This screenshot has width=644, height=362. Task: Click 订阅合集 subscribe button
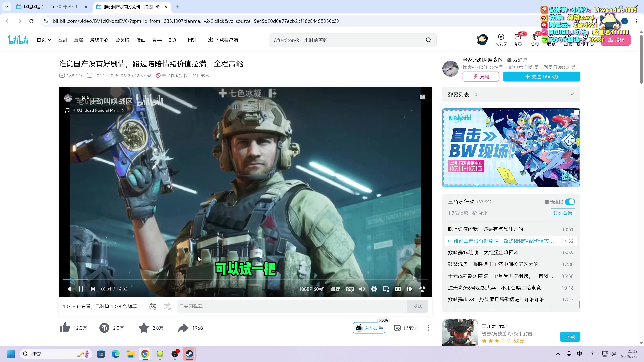coord(562,213)
